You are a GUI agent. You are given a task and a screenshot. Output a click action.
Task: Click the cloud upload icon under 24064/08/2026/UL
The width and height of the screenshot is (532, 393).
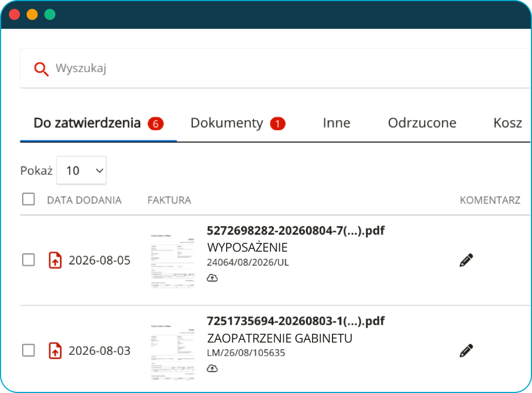212,278
